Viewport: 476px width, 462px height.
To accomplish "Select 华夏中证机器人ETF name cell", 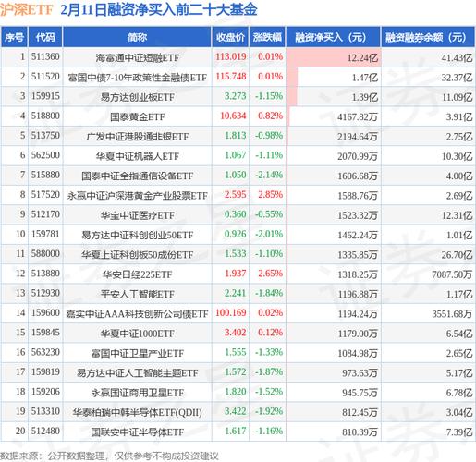I will pos(137,156).
